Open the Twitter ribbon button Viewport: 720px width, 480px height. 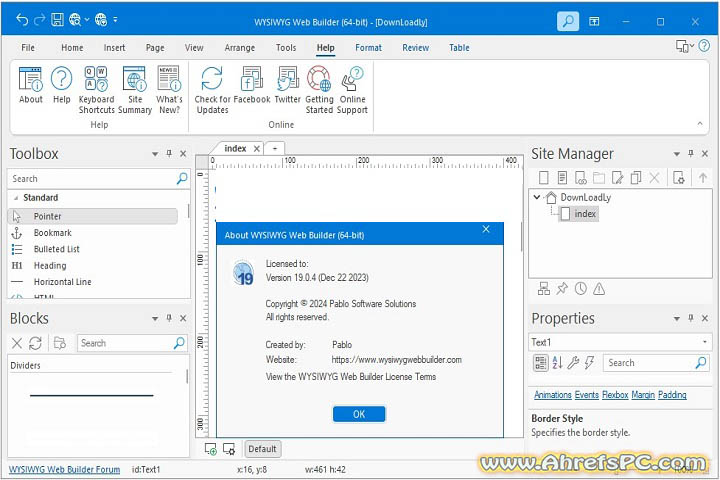pyautogui.click(x=287, y=85)
